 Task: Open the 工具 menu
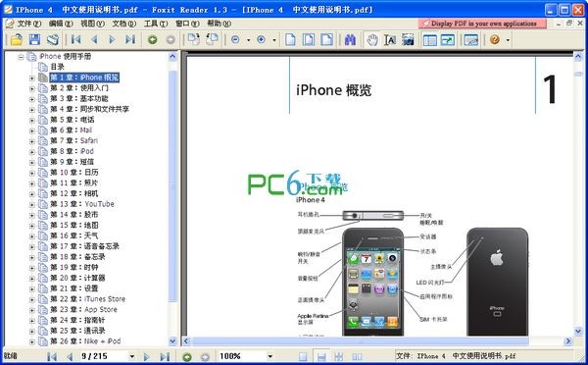click(156, 24)
